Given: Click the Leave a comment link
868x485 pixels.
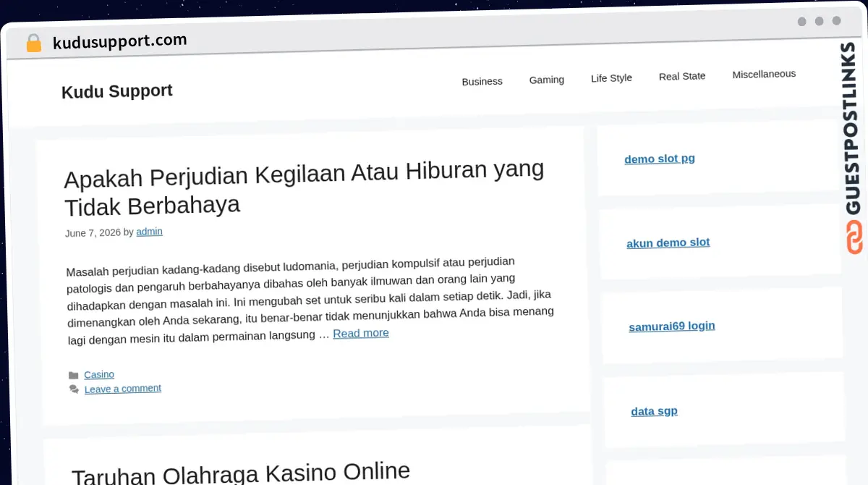Looking at the screenshot, I should pyautogui.click(x=123, y=389).
